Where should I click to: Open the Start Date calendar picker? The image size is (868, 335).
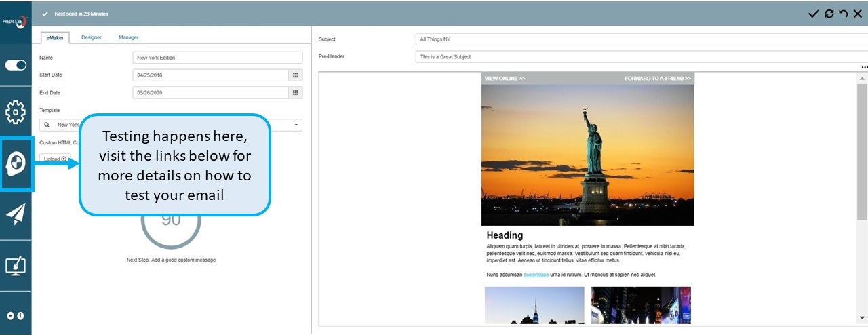click(295, 75)
